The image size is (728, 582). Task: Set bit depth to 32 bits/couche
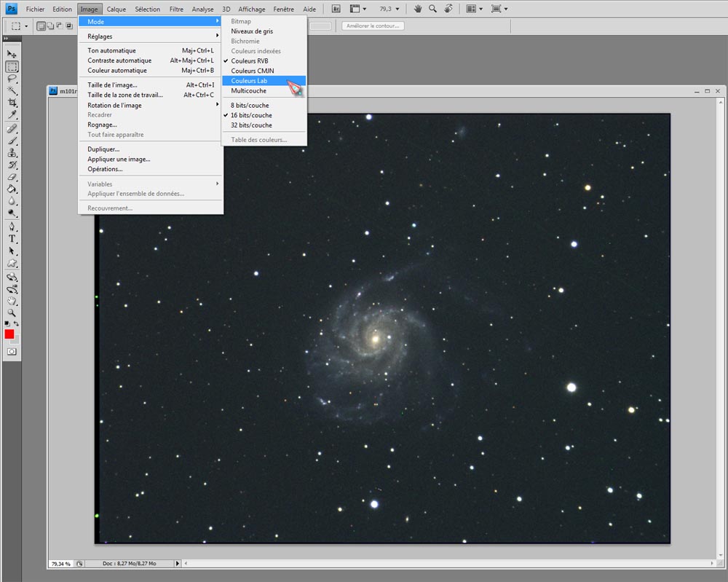[251, 125]
